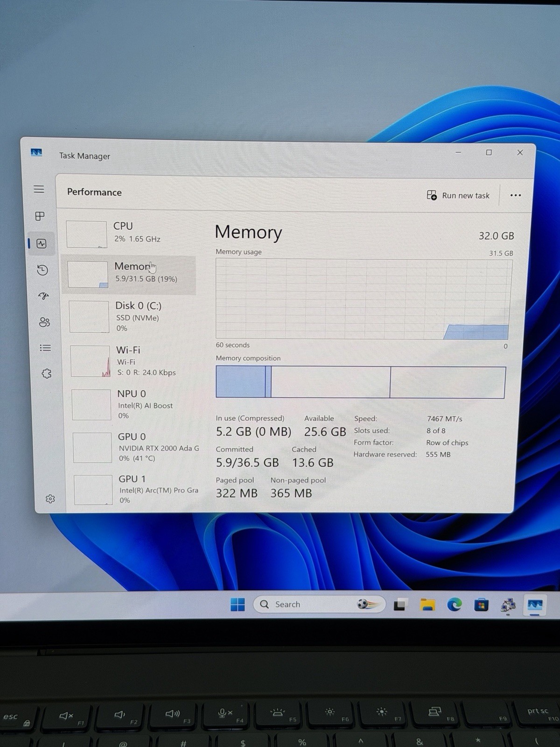Maximize the Task Manager window
Image resolution: width=560 pixels, height=747 pixels.
point(489,152)
